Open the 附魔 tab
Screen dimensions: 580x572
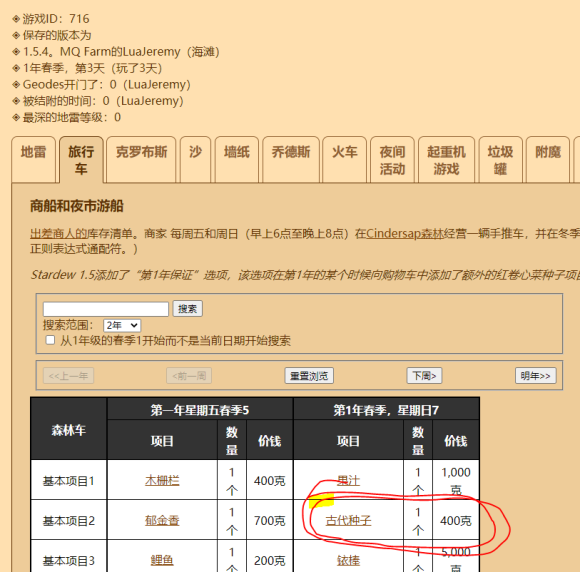pos(548,160)
